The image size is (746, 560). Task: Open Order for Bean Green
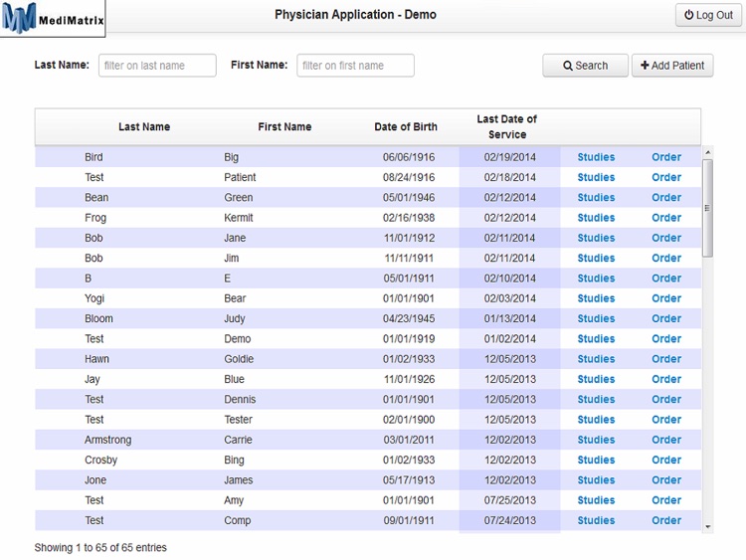coord(666,198)
